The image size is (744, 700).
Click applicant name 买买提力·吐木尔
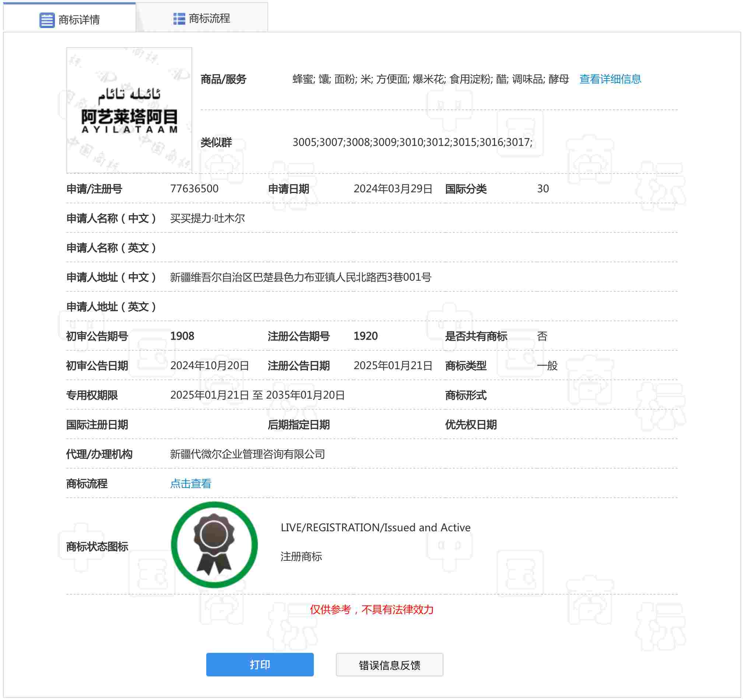207,218
